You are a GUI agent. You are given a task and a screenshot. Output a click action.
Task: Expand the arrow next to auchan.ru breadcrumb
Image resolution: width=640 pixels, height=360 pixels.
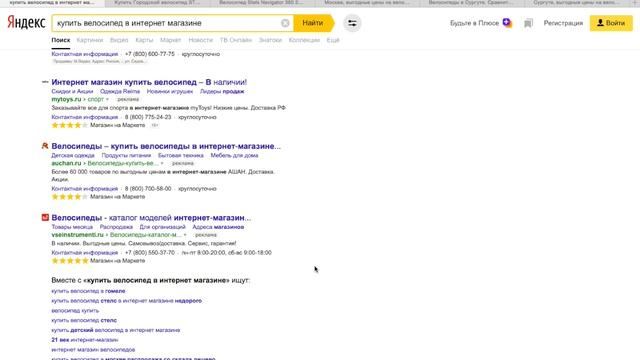point(162,163)
